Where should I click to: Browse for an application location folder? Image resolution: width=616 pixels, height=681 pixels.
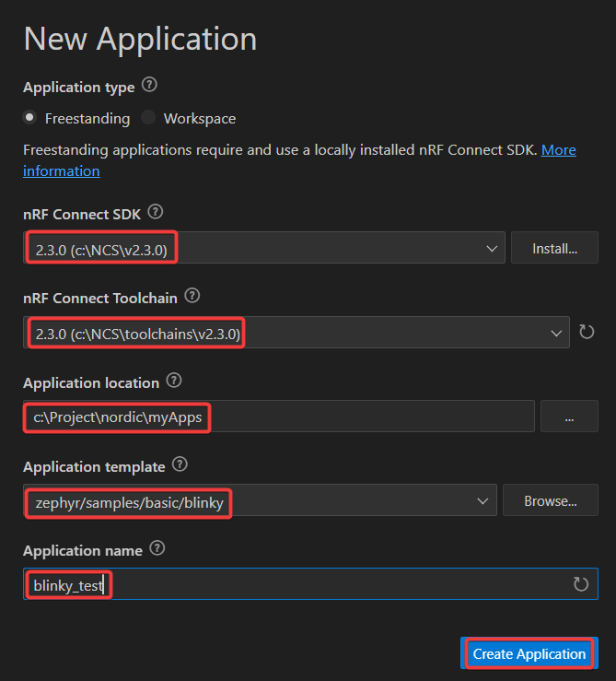[569, 417]
